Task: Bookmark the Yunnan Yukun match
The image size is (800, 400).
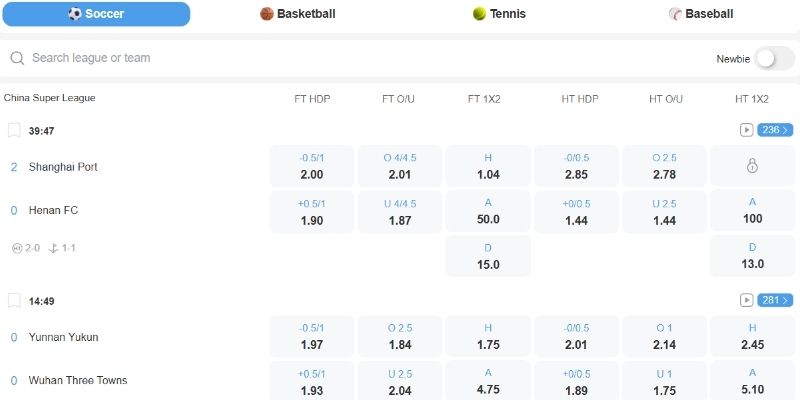Action: [14, 301]
